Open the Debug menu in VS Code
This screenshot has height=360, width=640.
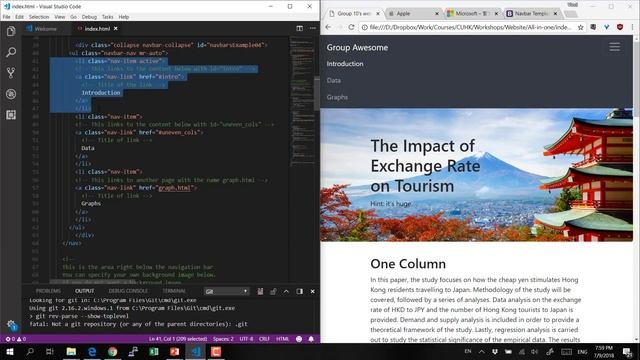[89, 17]
